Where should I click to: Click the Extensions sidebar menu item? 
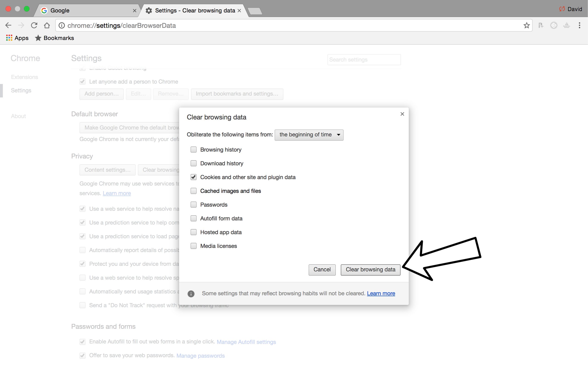(x=24, y=77)
